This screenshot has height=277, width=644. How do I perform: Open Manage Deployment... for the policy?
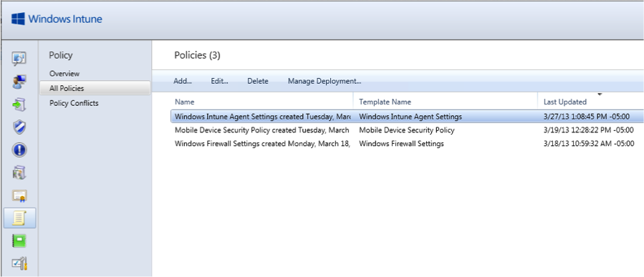click(325, 82)
